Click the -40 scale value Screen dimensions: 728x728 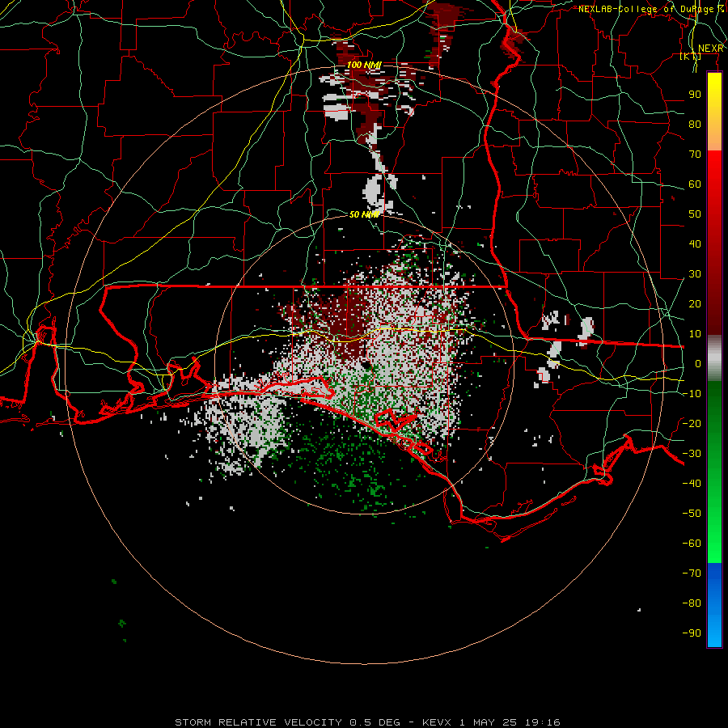pos(692,484)
